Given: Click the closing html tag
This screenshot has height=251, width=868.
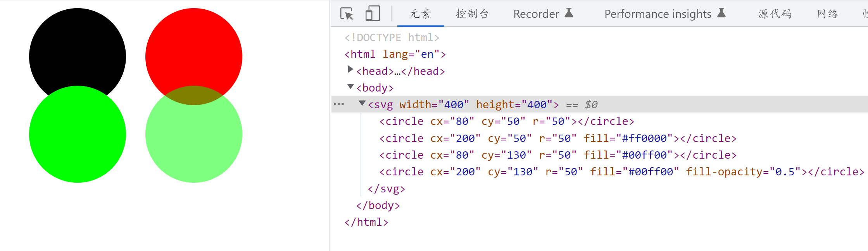Looking at the screenshot, I should coord(366,222).
